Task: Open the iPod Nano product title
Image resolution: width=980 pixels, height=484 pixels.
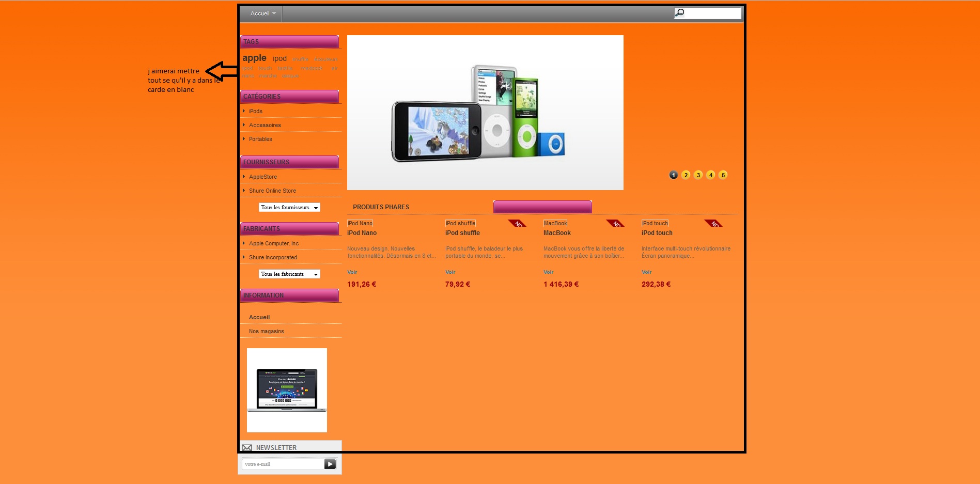Action: click(362, 233)
